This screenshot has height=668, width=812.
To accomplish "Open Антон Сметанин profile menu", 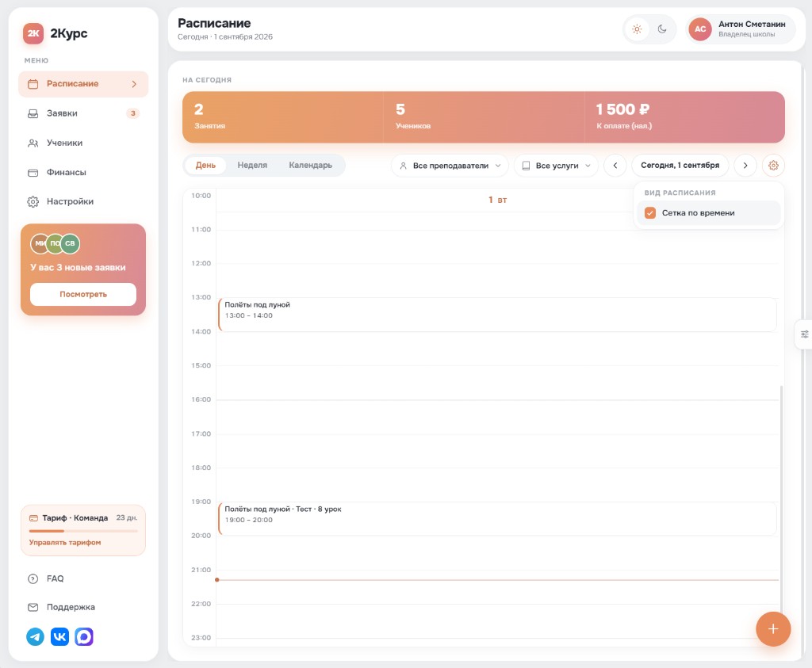I will pyautogui.click(x=741, y=29).
